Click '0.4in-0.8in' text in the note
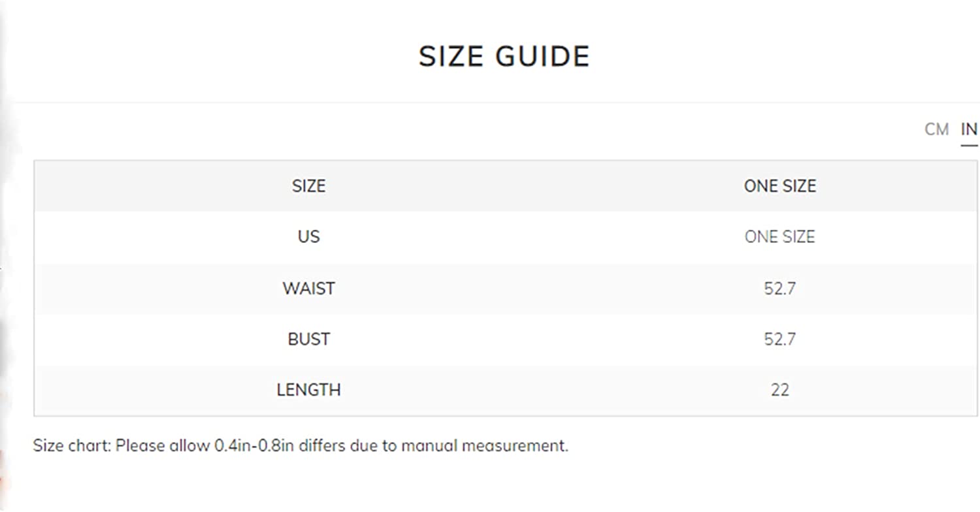This screenshot has width=980, height=512. (251, 446)
